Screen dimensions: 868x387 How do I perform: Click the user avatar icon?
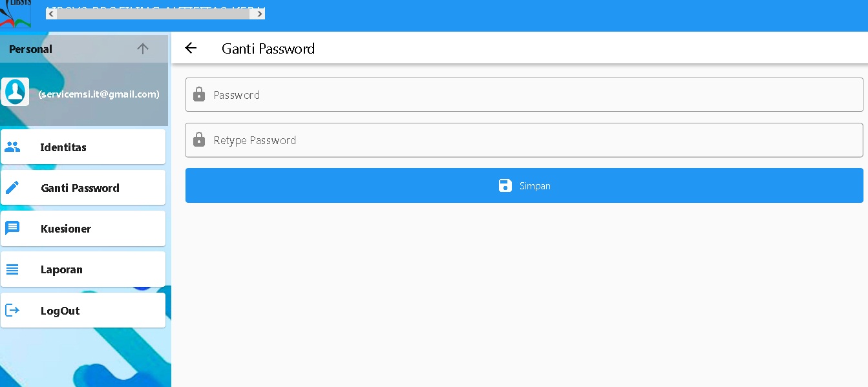(15, 92)
